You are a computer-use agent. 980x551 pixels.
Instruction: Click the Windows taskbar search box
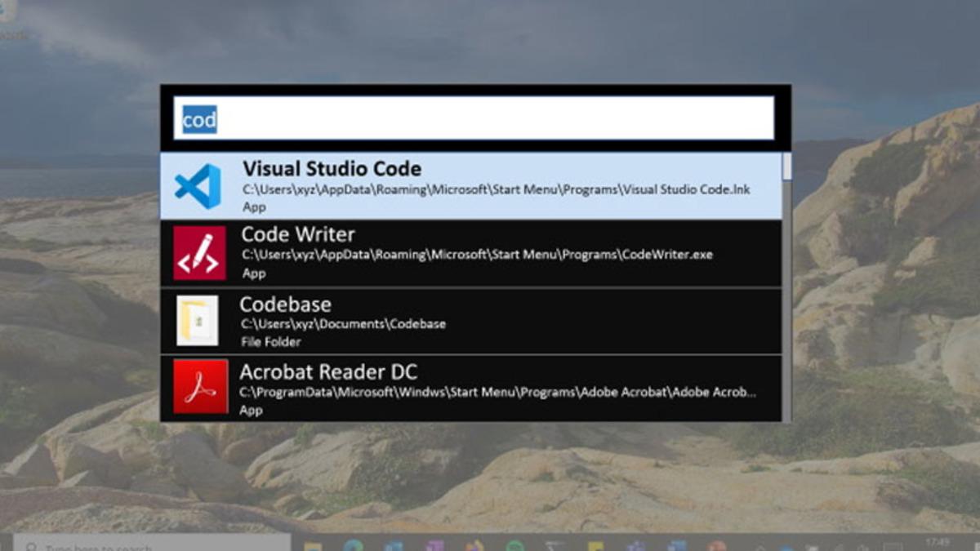pyautogui.click(x=152, y=546)
